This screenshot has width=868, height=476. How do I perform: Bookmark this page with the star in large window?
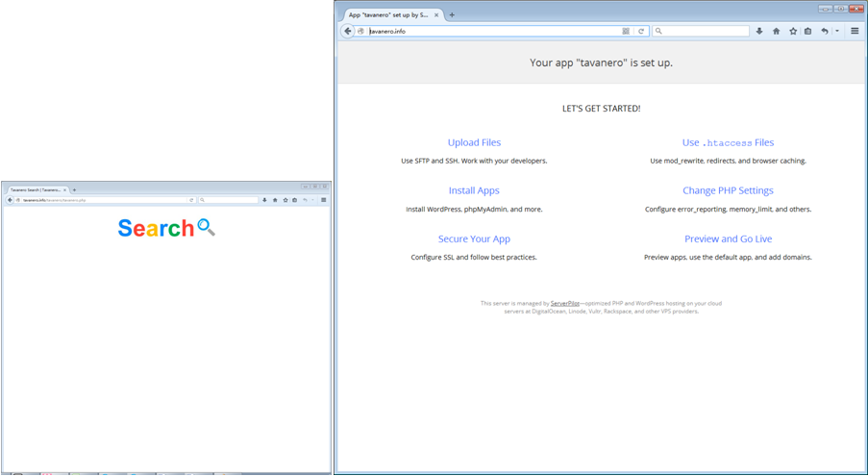793,31
